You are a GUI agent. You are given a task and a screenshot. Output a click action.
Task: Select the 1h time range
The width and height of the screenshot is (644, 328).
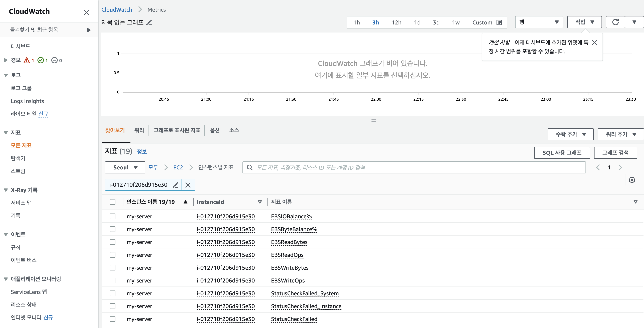click(x=356, y=22)
